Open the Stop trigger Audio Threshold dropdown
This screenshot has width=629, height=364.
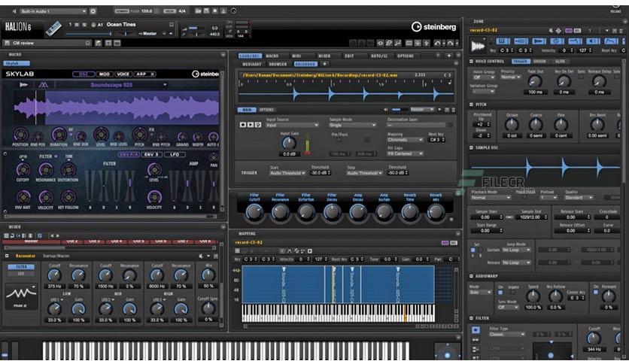364,173
